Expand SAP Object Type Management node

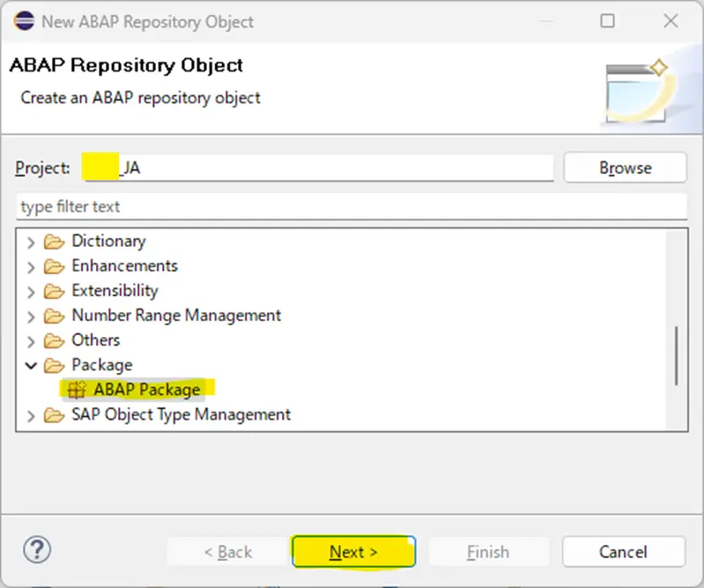coord(31,416)
